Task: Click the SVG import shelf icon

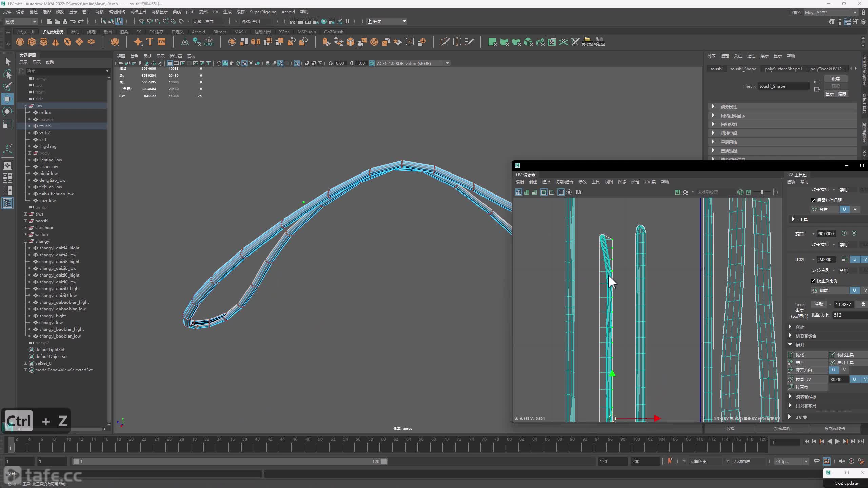Action: point(162,42)
